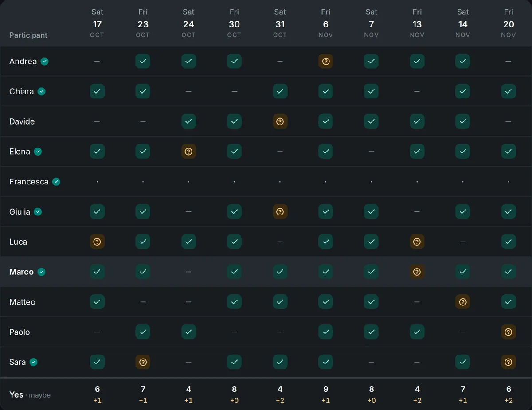Click Matteo's maybe mark for Sat 14 Nov
The image size is (532, 410).
(463, 302)
